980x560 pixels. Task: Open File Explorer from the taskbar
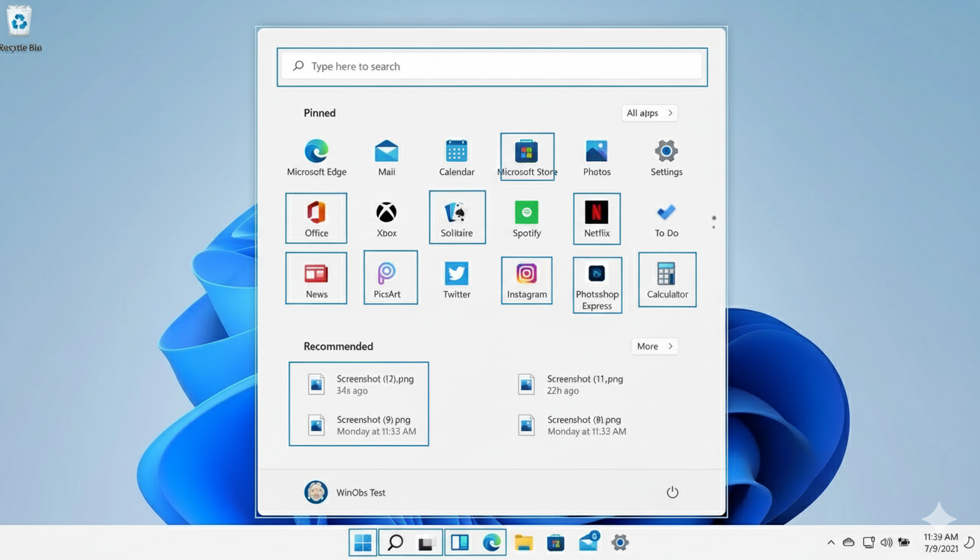(x=524, y=542)
